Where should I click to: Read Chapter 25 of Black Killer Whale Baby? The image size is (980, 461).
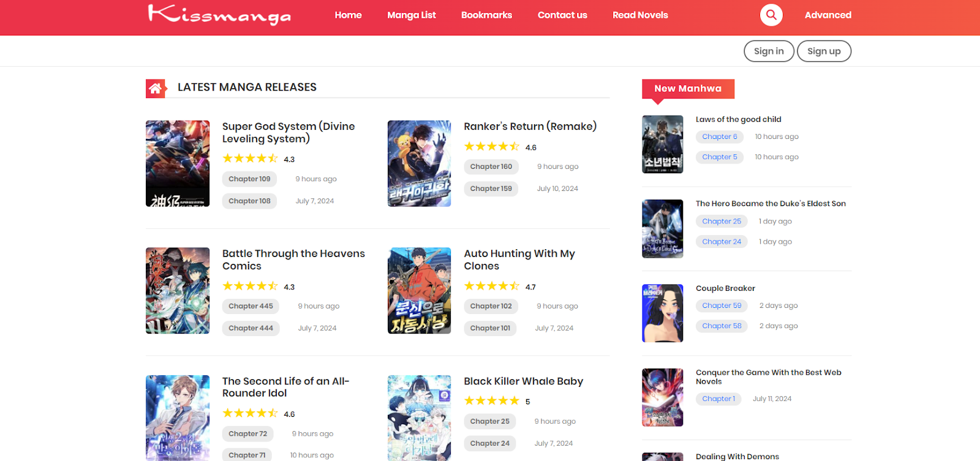click(489, 421)
